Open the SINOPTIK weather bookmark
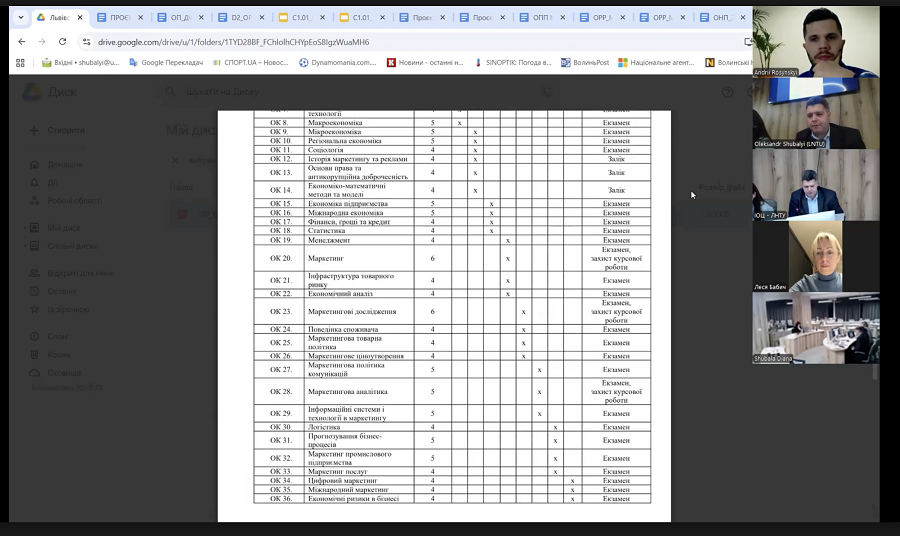900x536 pixels. click(512, 62)
